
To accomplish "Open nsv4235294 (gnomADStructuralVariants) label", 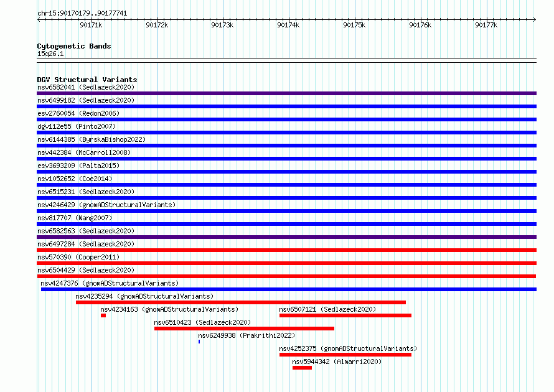I will tap(144, 296).
